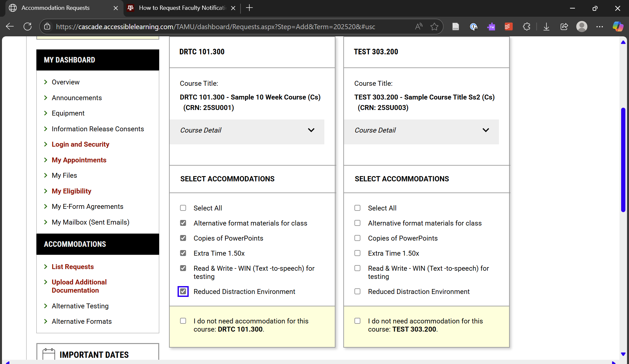Uncheck Alternative format materials for DRTC 101.300

(183, 223)
